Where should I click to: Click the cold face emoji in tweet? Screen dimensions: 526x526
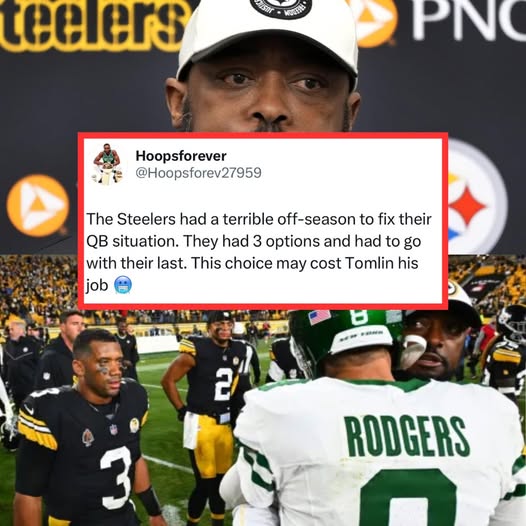click(x=123, y=285)
